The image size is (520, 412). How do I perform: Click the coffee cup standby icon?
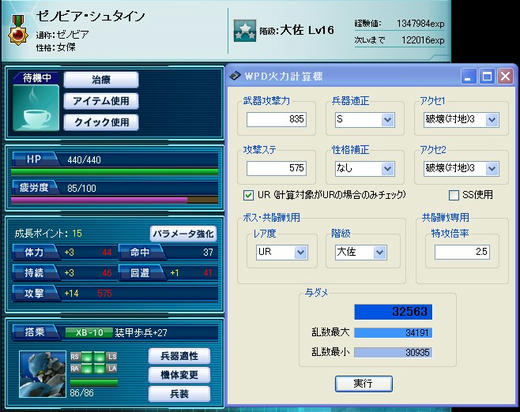pos(36,108)
